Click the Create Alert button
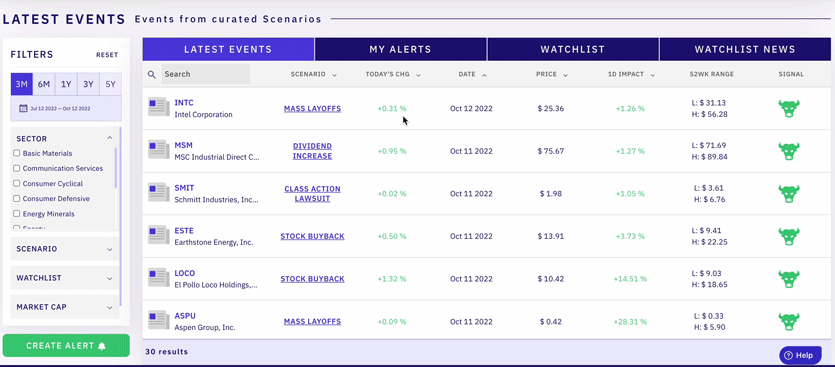The height and width of the screenshot is (367, 835). [66, 346]
